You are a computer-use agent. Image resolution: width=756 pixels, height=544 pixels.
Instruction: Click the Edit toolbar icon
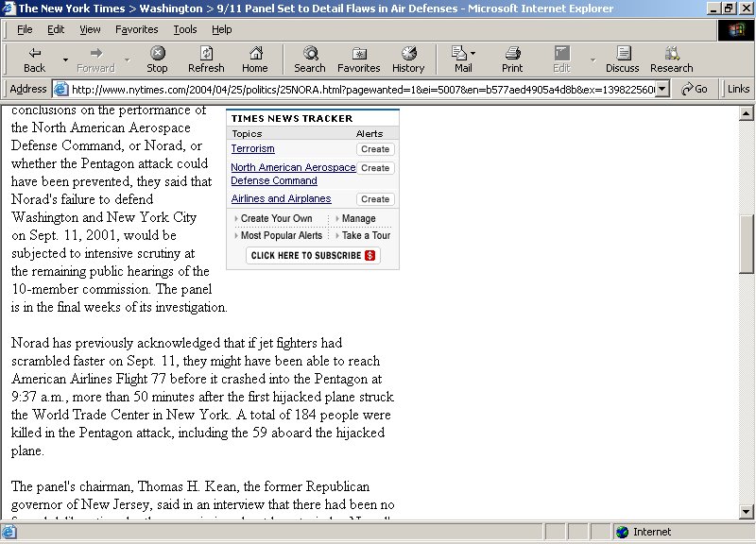[x=562, y=53]
